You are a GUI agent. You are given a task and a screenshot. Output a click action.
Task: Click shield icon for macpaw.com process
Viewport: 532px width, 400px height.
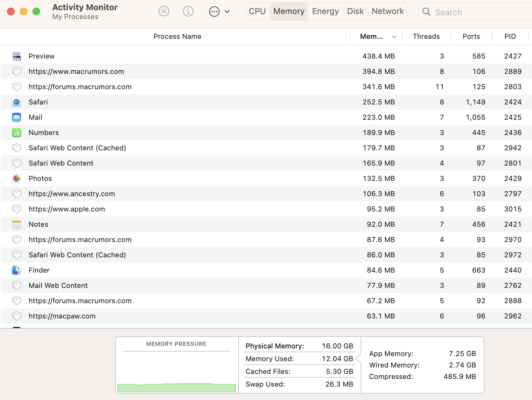(x=17, y=316)
